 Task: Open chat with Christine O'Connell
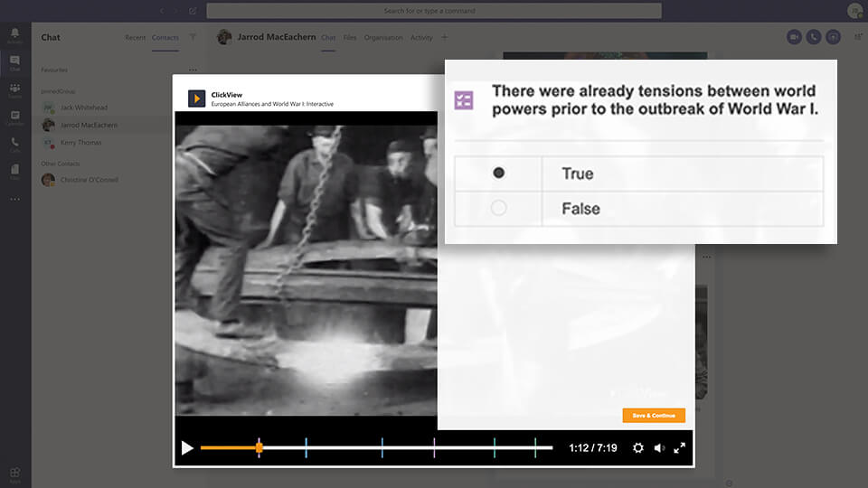pyautogui.click(x=89, y=180)
